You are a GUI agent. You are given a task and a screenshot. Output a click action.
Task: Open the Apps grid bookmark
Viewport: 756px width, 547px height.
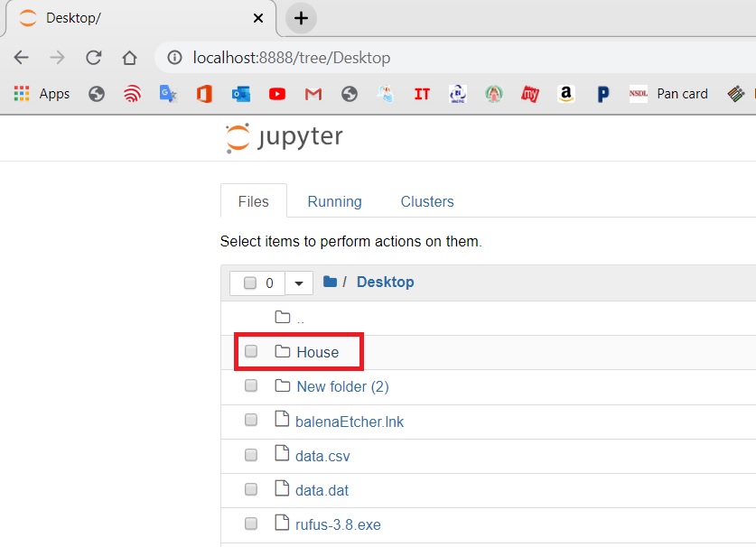click(42, 94)
